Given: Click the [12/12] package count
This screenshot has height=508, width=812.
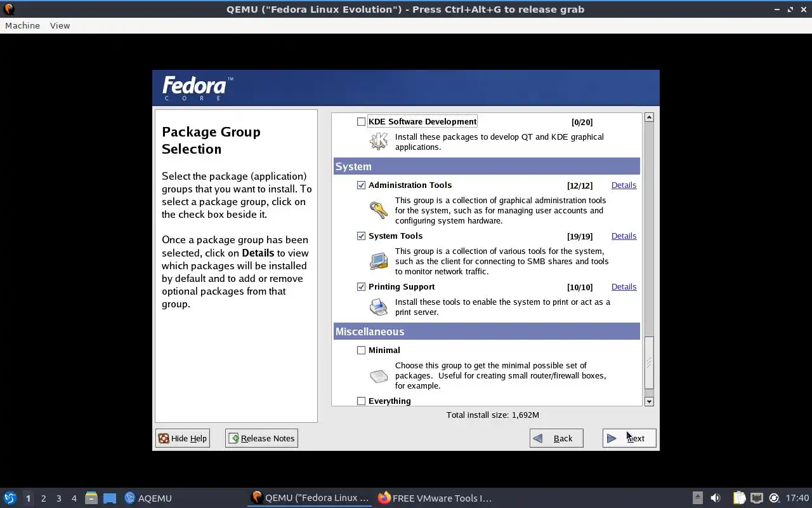Looking at the screenshot, I should [580, 185].
